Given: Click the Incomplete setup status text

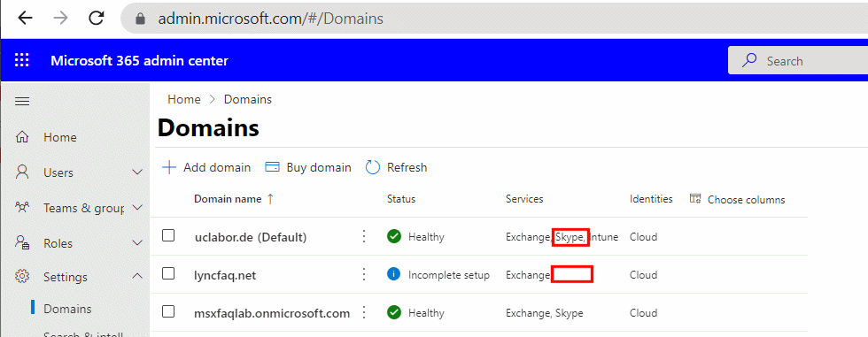Looking at the screenshot, I should click(449, 275).
